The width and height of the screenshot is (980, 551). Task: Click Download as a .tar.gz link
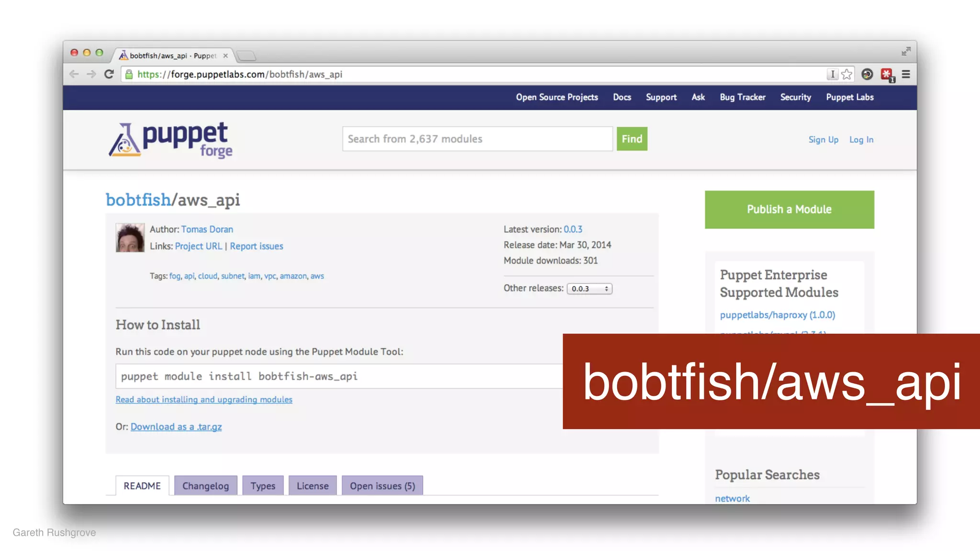pos(176,427)
